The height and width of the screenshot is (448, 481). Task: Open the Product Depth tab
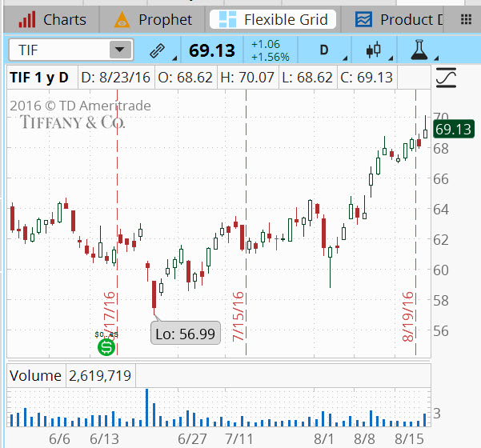(399, 20)
